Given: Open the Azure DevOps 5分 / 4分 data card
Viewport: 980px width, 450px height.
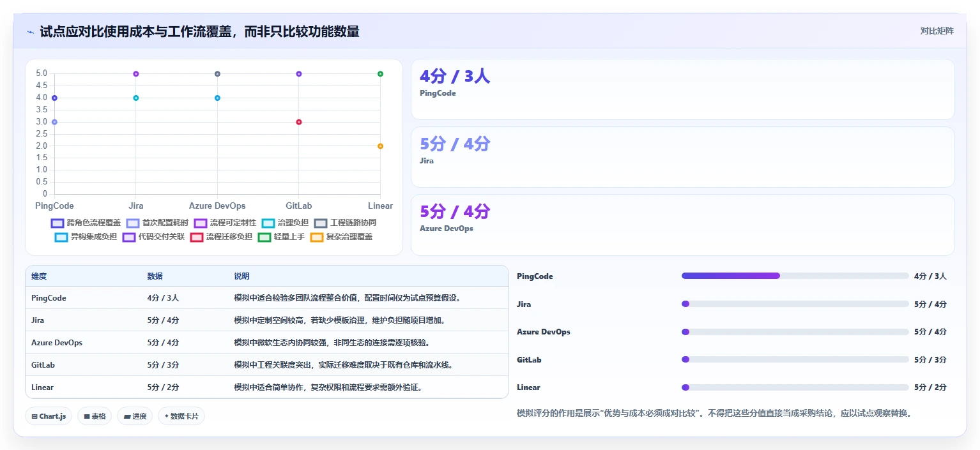Looking at the screenshot, I should pyautogui.click(x=682, y=225).
